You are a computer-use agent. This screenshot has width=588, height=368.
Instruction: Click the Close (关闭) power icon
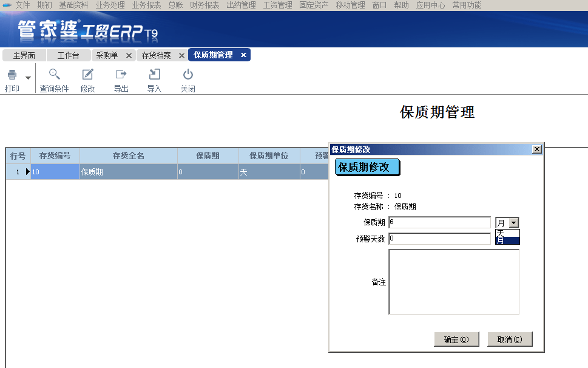[x=188, y=75]
